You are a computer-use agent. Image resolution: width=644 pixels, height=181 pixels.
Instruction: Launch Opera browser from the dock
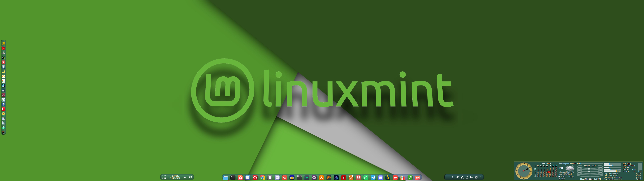[x=255, y=177]
